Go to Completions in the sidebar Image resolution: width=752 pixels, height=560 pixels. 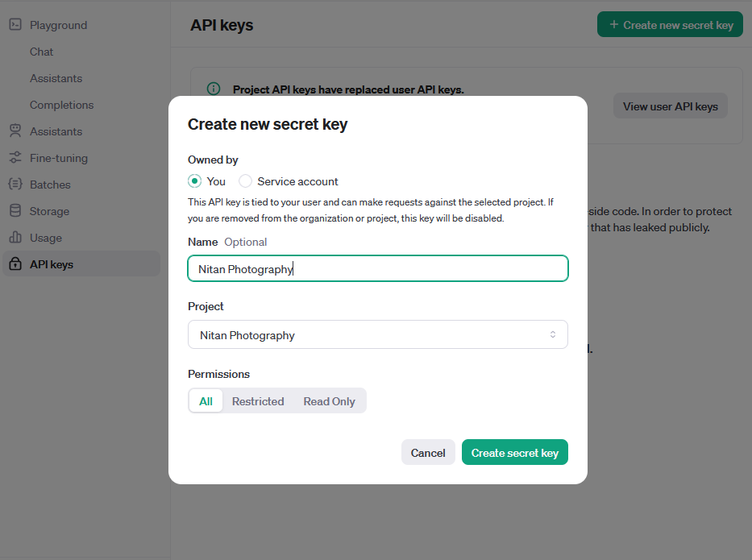click(61, 105)
